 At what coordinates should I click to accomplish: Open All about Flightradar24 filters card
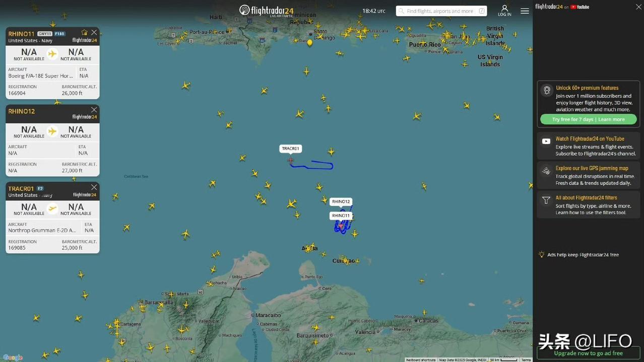589,204
